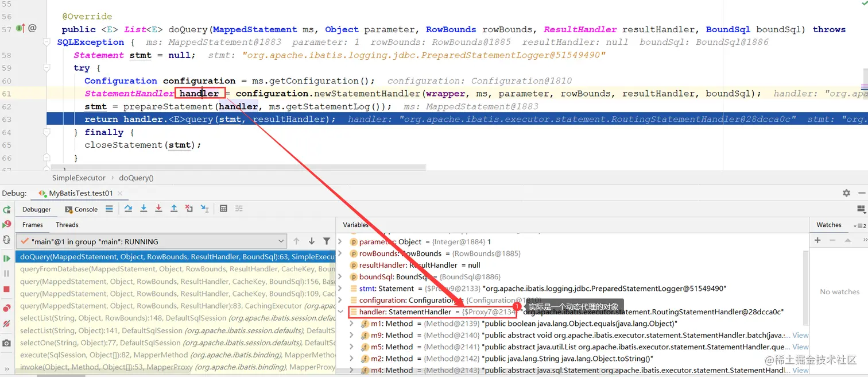The height and width of the screenshot is (377, 868).
Task: Click View link on m5 Method row
Action: point(800,347)
